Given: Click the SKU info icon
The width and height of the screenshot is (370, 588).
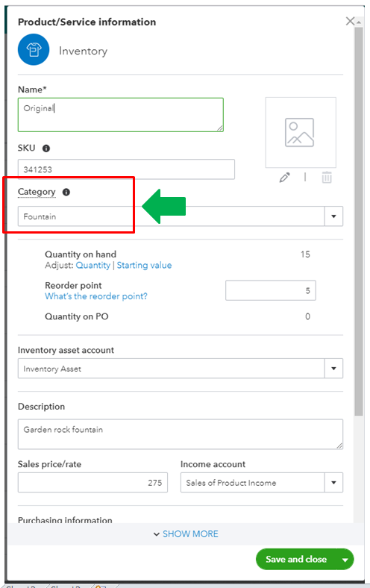Looking at the screenshot, I should [x=46, y=148].
